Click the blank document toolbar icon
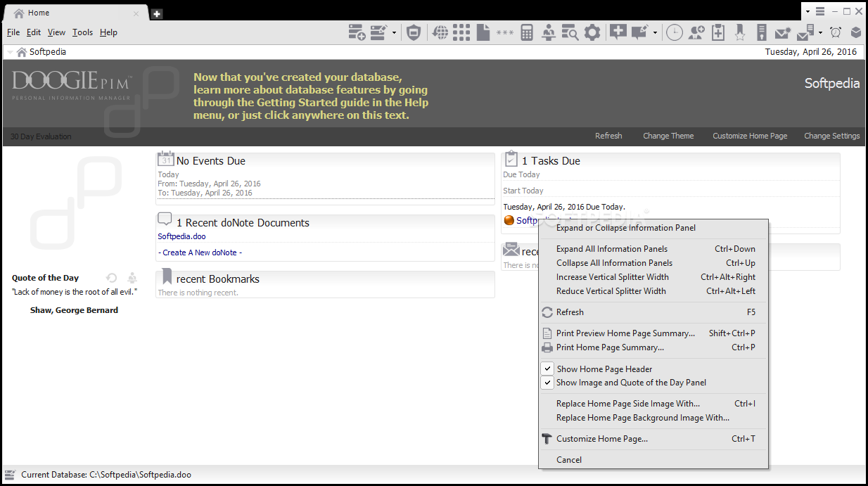The height and width of the screenshot is (486, 868). pos(483,32)
